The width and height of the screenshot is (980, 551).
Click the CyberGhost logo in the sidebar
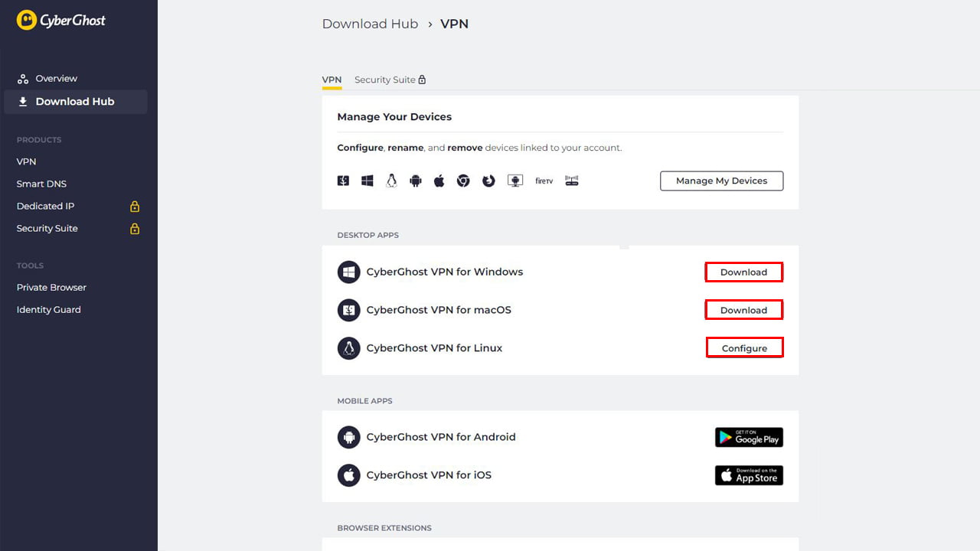click(x=61, y=20)
